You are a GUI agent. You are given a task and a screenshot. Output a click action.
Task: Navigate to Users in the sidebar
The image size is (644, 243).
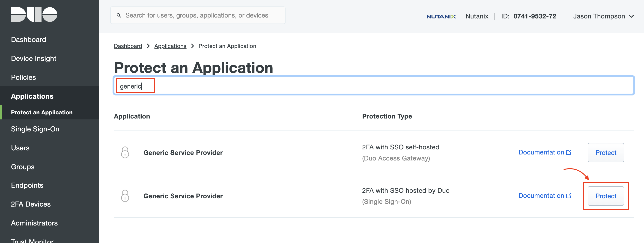20,148
